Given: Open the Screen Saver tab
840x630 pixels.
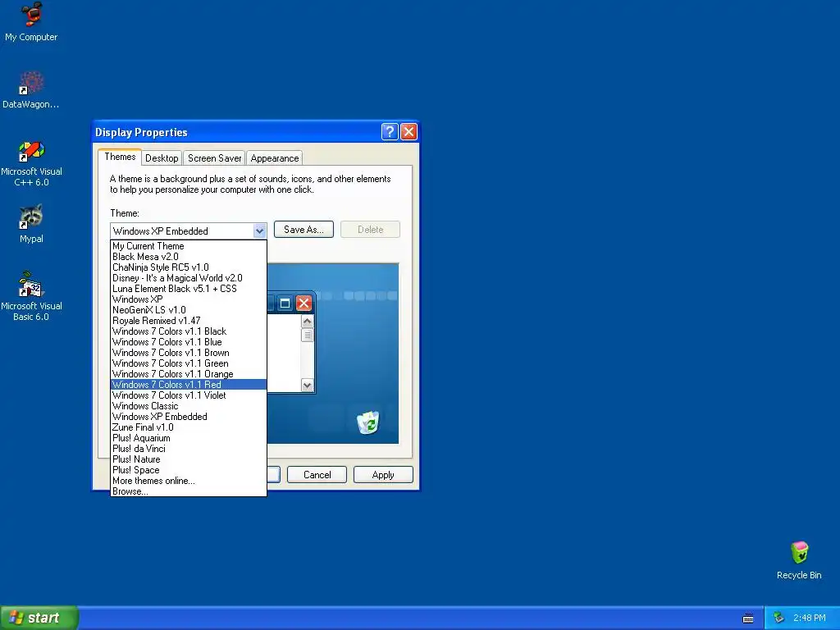Looking at the screenshot, I should [x=214, y=158].
